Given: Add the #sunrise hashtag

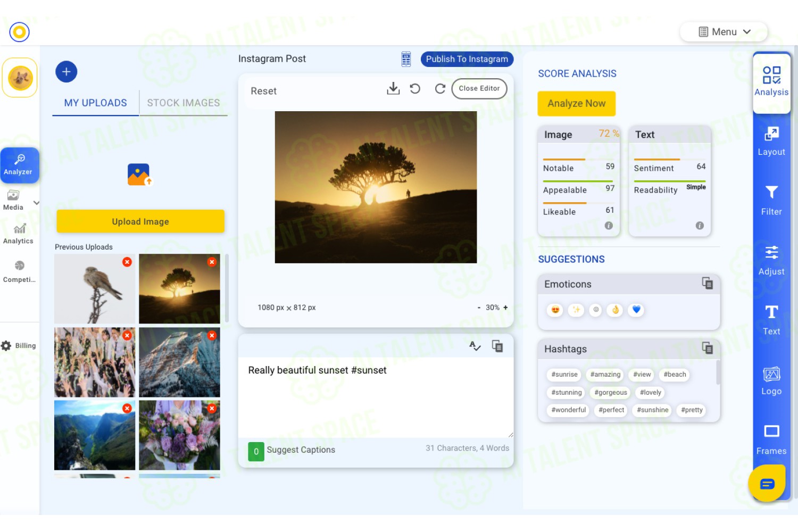Looking at the screenshot, I should pos(564,375).
